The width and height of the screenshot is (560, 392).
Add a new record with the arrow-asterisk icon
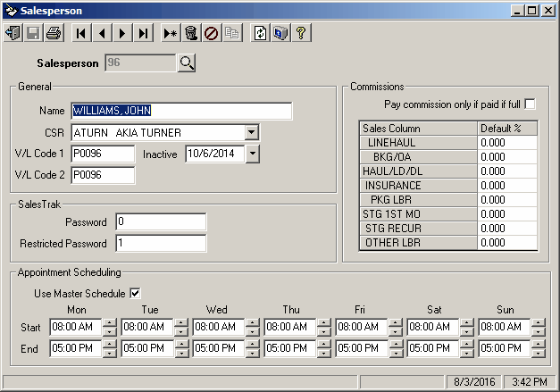171,34
